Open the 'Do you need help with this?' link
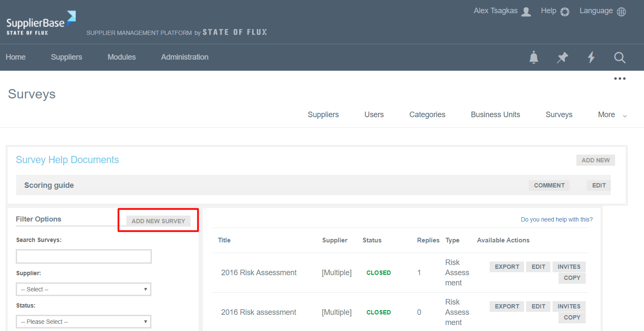The height and width of the screenshot is (331, 644). pyautogui.click(x=556, y=219)
